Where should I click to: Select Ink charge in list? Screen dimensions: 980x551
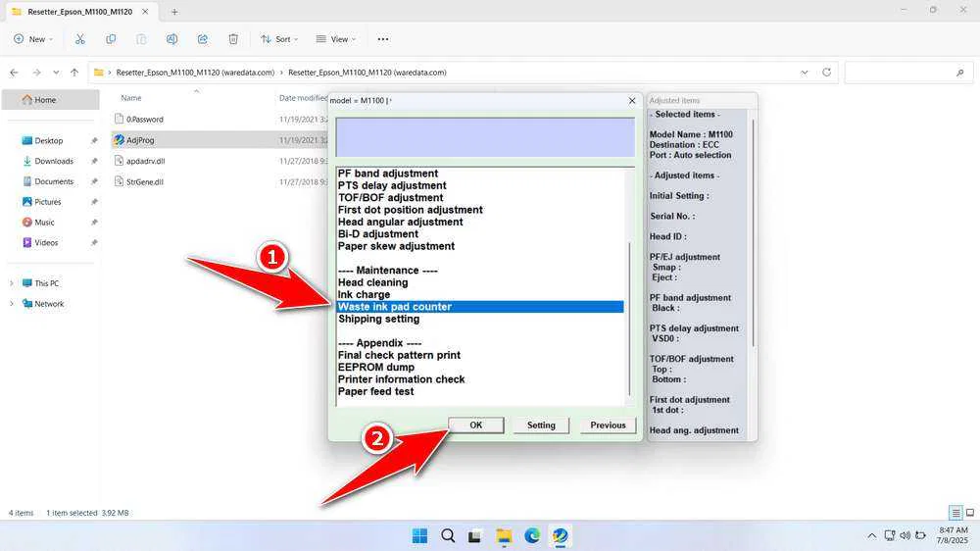pos(364,294)
